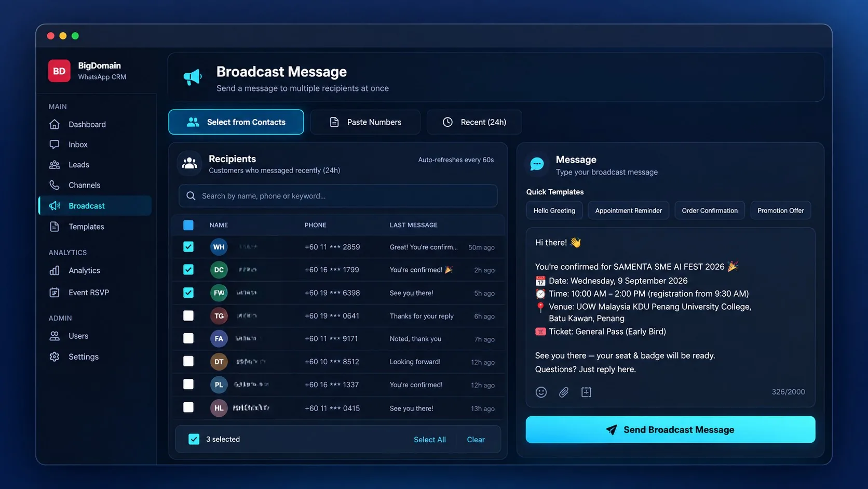The width and height of the screenshot is (868, 489).
Task: Toggle the header select-all checkbox
Action: (188, 225)
